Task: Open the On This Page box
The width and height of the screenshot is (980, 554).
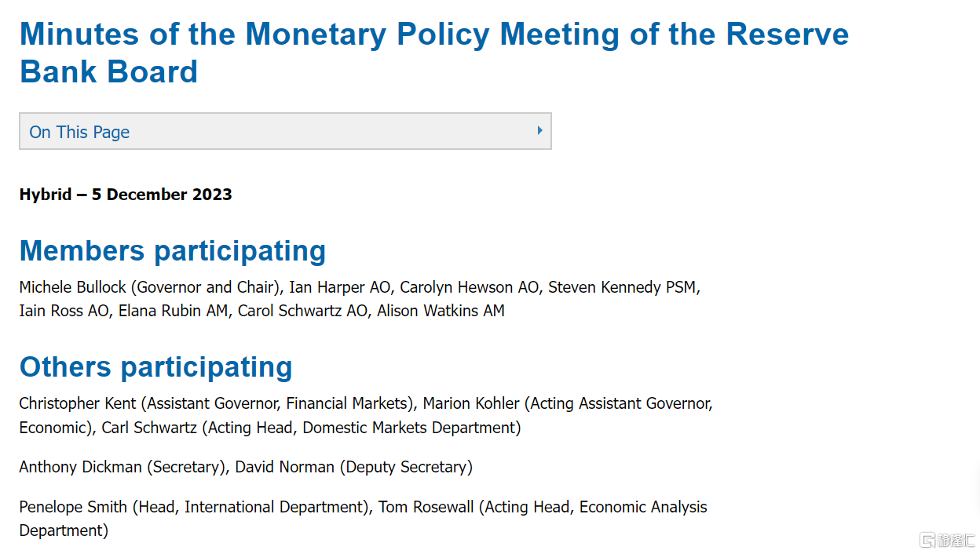Action: pos(285,131)
